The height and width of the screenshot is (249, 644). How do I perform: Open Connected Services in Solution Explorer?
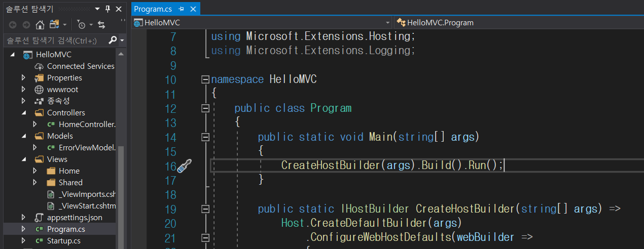coord(80,66)
